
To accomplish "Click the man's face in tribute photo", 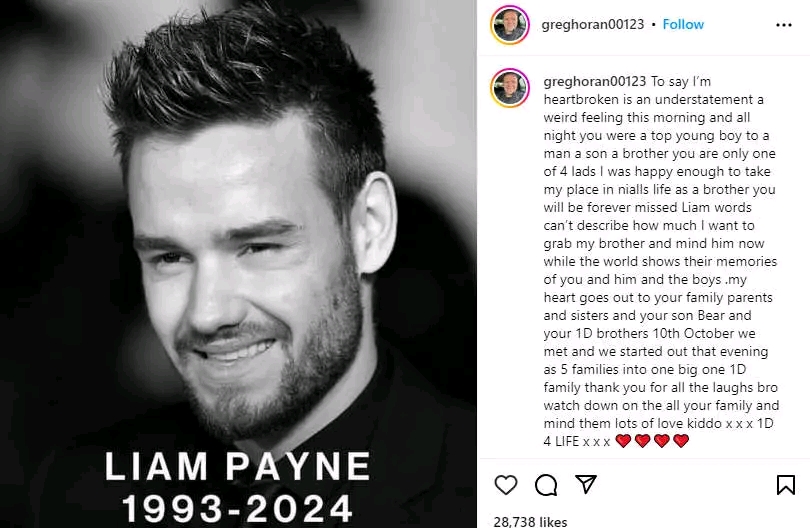I will [x=248, y=269].
